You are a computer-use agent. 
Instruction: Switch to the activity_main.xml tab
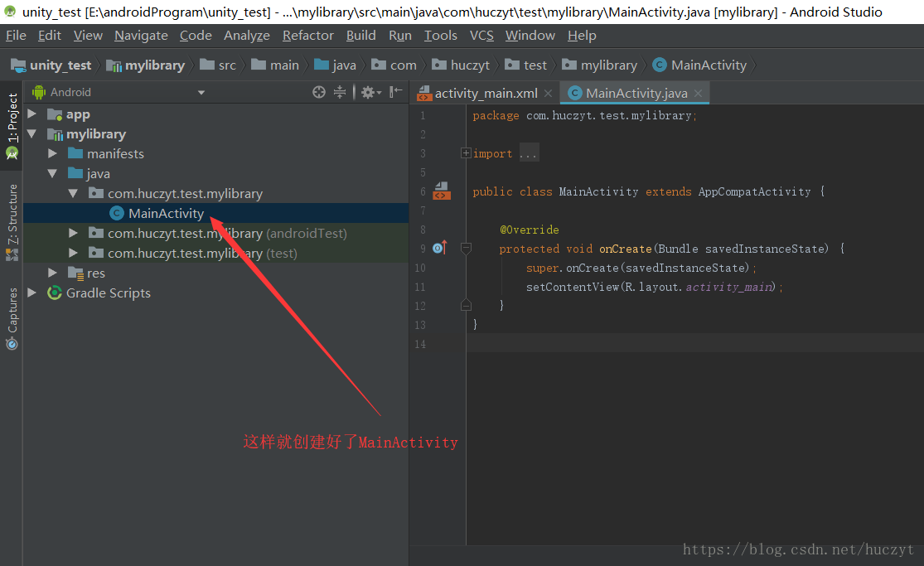(484, 93)
